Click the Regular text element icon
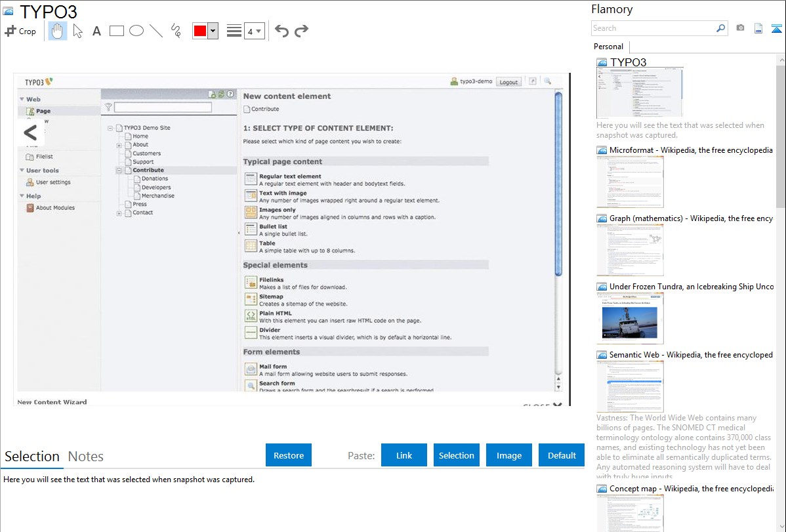 tap(251, 178)
